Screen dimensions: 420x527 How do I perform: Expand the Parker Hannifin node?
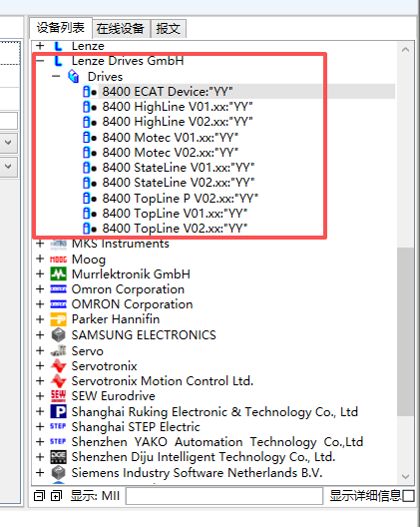coord(40,319)
